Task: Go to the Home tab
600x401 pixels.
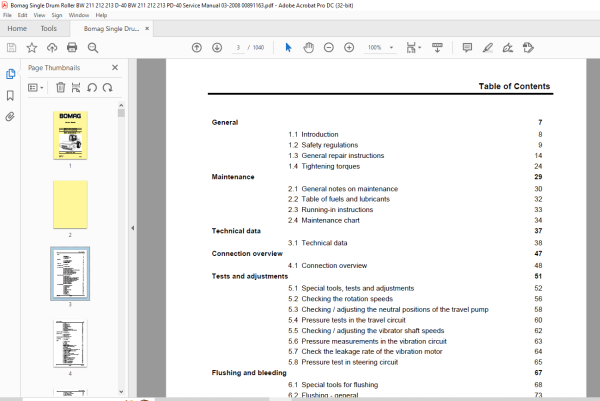Action: (17, 29)
